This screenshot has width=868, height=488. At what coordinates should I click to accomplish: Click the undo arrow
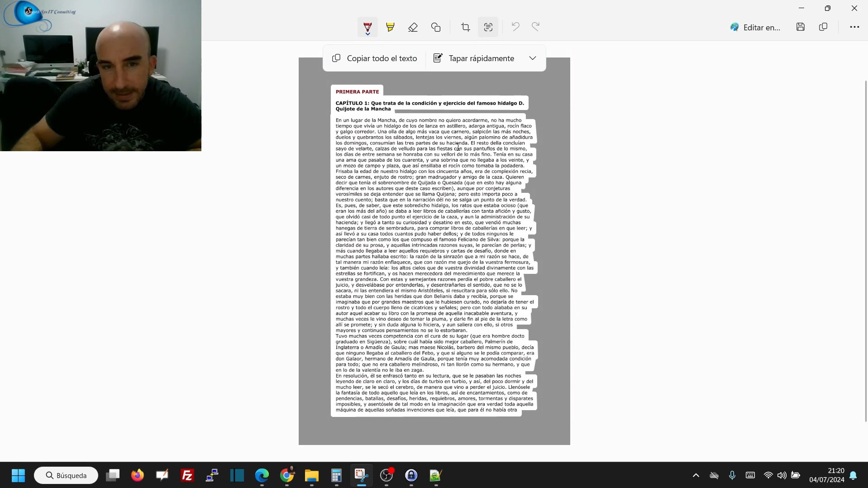pos(515,27)
